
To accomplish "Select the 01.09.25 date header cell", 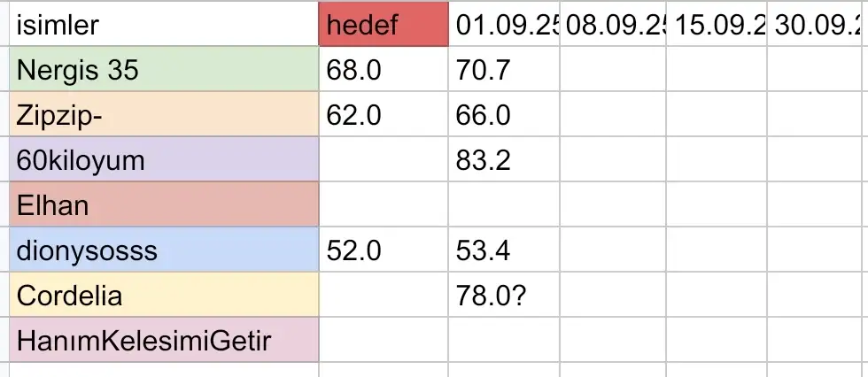I will 504,25.
